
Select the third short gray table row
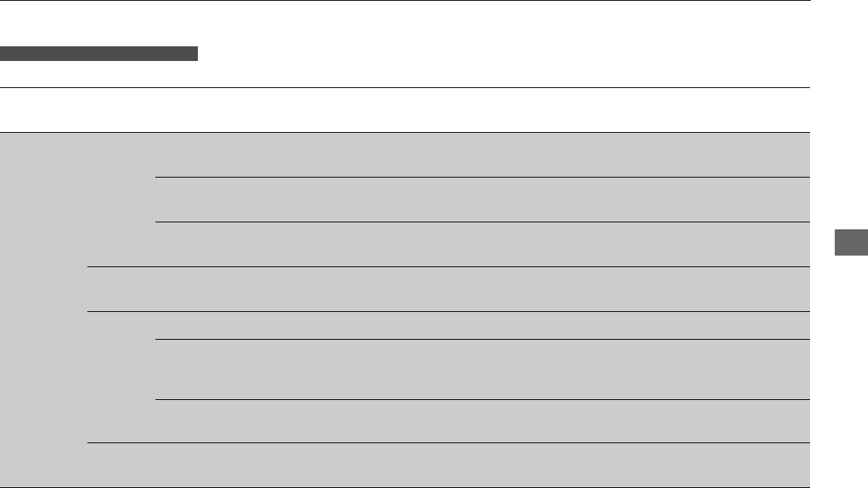(x=483, y=245)
